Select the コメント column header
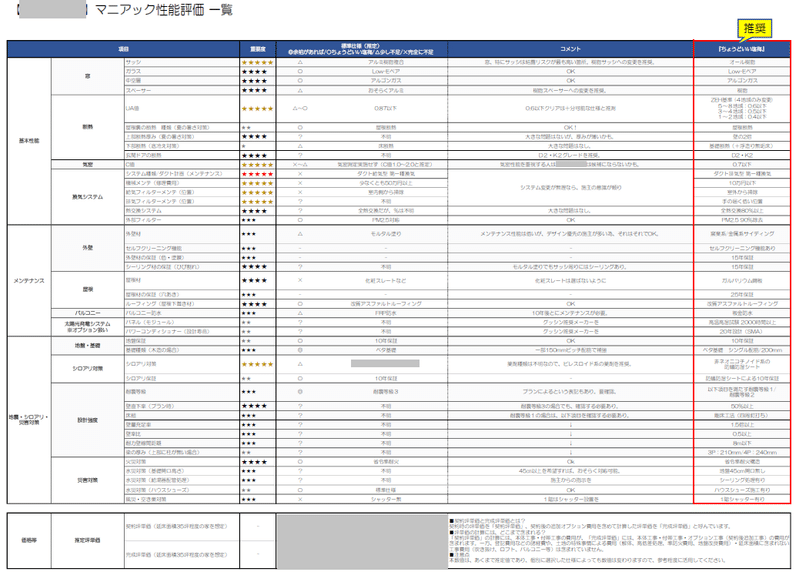The image size is (800, 572). tap(570, 49)
